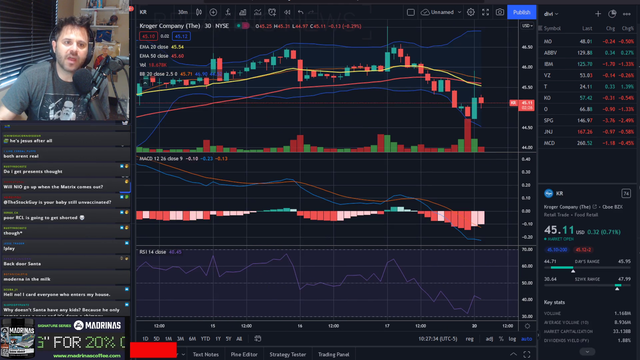This screenshot has width=640, height=360.
Task: Select the YTD time range
Action: point(205,339)
